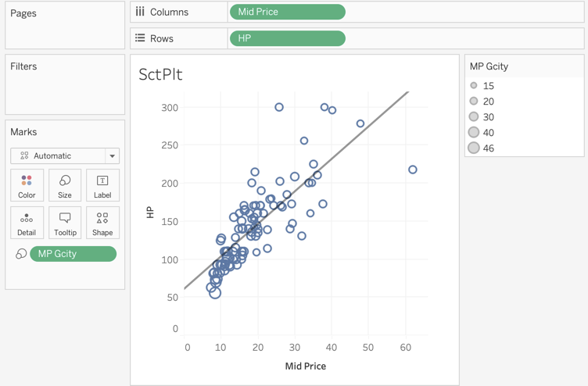
Task: Click the SctPlt chart title
Action: pyautogui.click(x=160, y=74)
